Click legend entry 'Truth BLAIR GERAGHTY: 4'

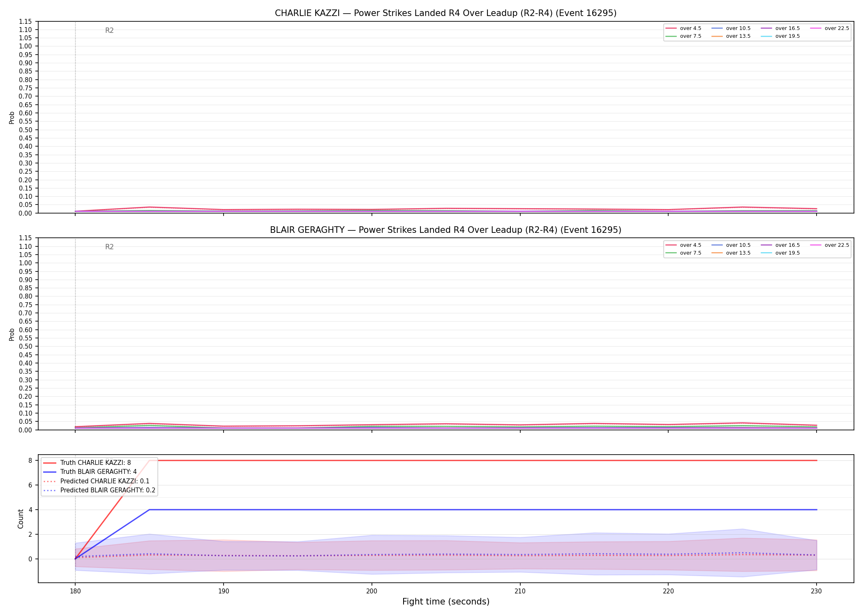tap(90, 472)
